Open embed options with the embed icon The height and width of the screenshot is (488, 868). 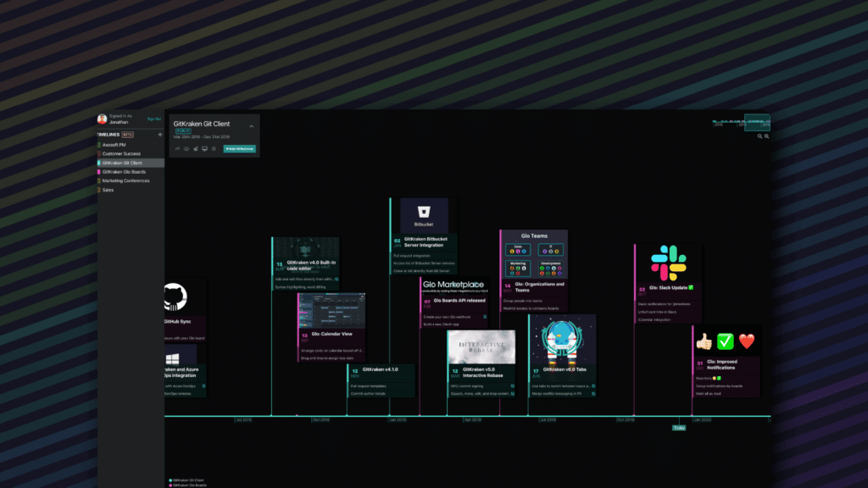tap(186, 149)
